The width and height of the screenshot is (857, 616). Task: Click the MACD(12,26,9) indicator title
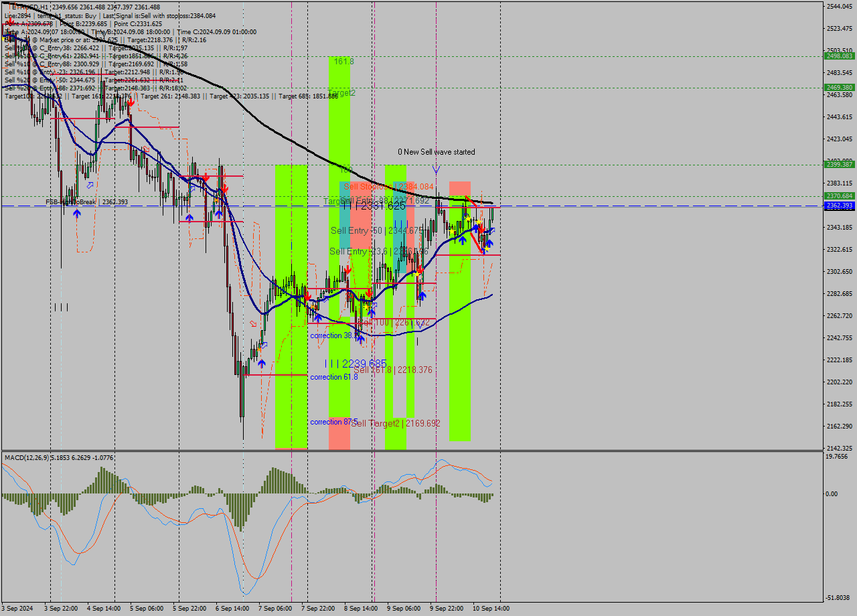pyautogui.click(x=59, y=458)
